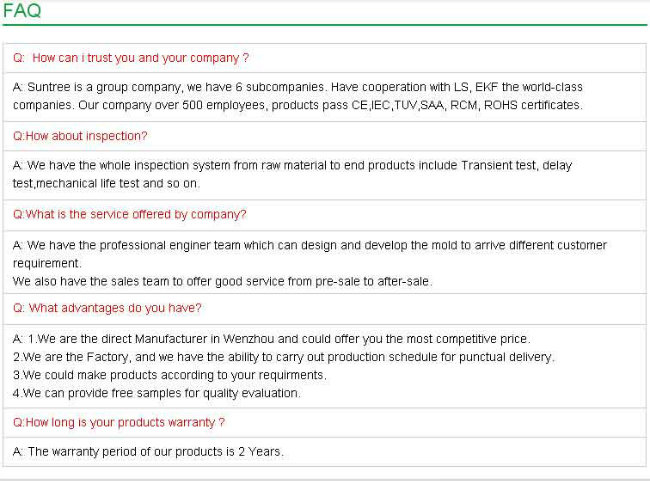
Task: Select the How about inspection question
Action: point(80,136)
